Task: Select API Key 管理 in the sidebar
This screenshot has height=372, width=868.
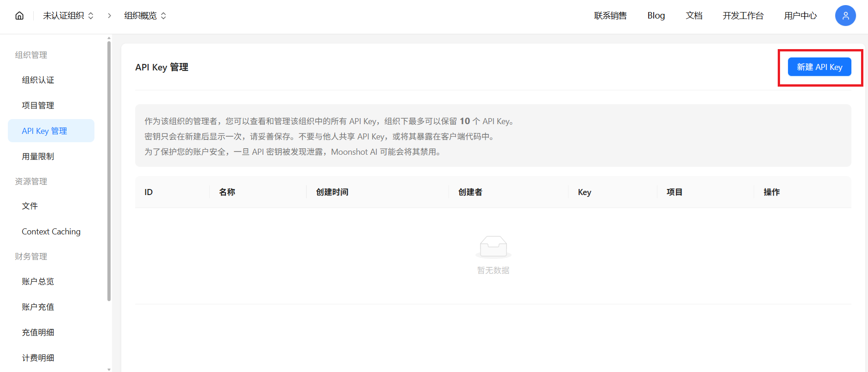Action: pyautogui.click(x=51, y=131)
